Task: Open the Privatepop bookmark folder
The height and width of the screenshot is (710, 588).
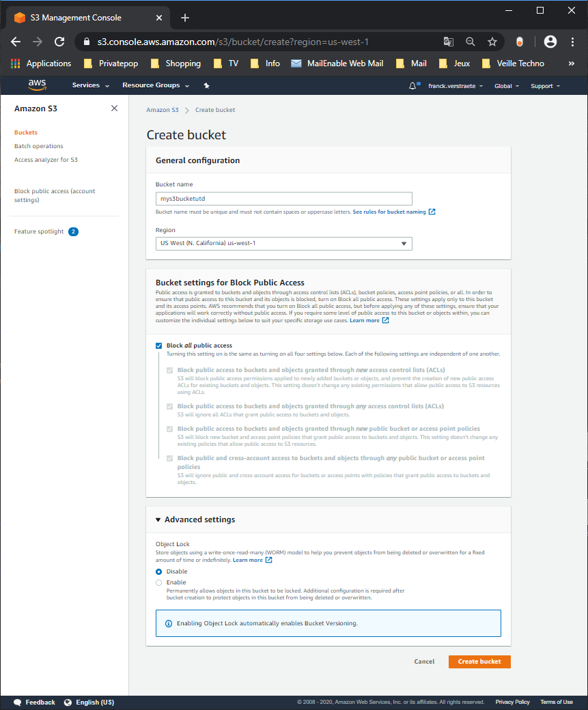Action: tap(111, 63)
